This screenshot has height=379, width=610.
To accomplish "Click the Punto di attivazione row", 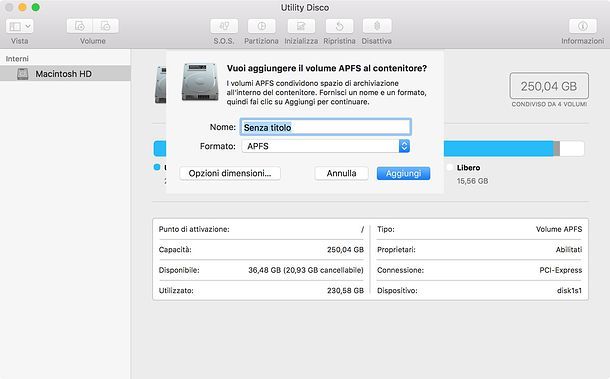I will point(261,229).
